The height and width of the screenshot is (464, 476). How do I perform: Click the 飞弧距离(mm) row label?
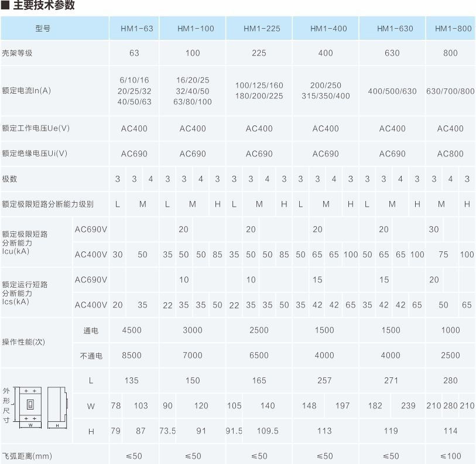pos(27,456)
